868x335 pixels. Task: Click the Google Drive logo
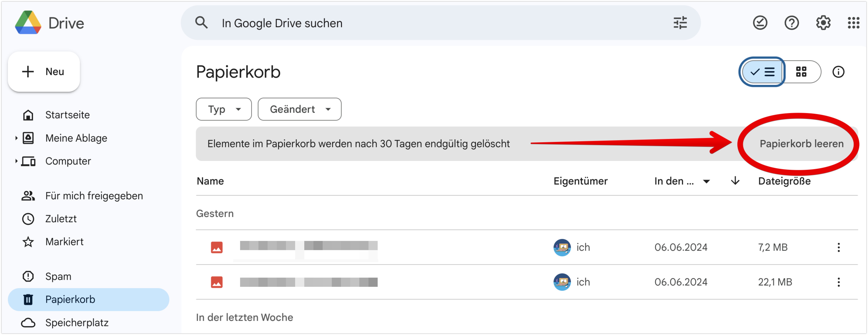(x=28, y=23)
